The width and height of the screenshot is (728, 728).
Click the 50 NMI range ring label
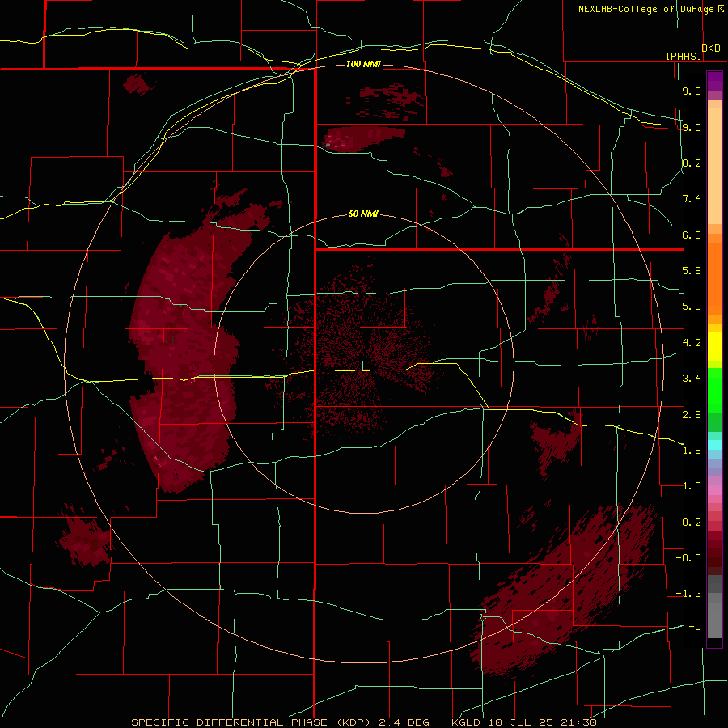click(363, 214)
